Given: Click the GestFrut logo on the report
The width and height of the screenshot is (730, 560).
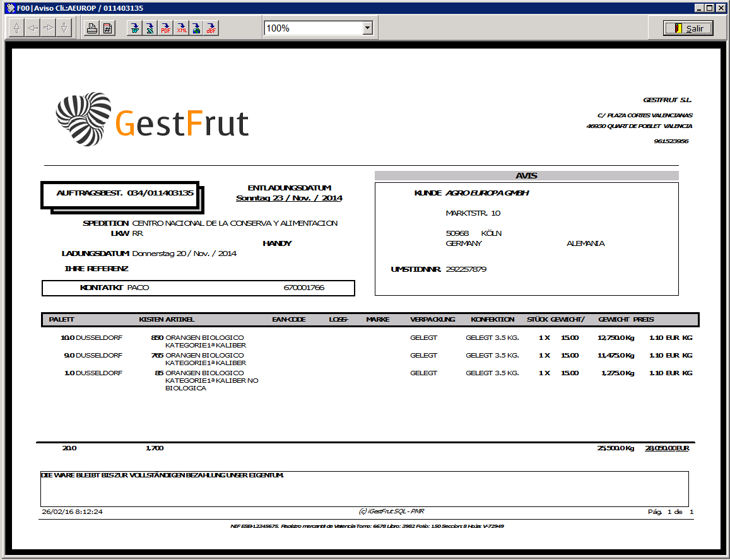Looking at the screenshot, I should (152, 120).
